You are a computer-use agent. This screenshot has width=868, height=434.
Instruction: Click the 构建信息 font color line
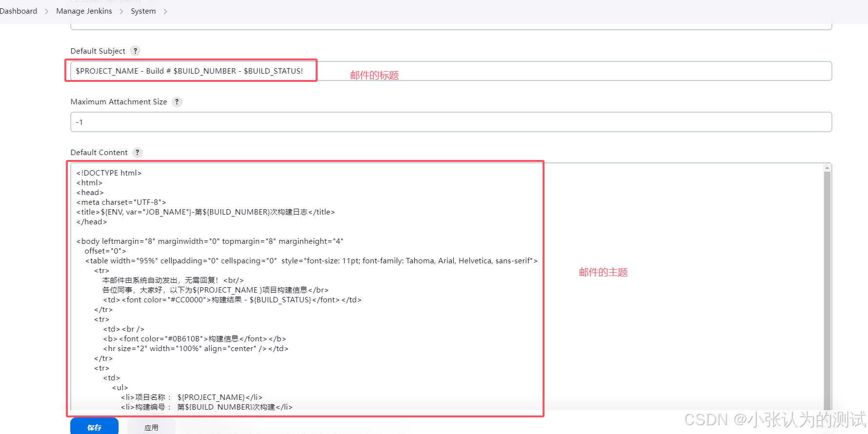194,338
